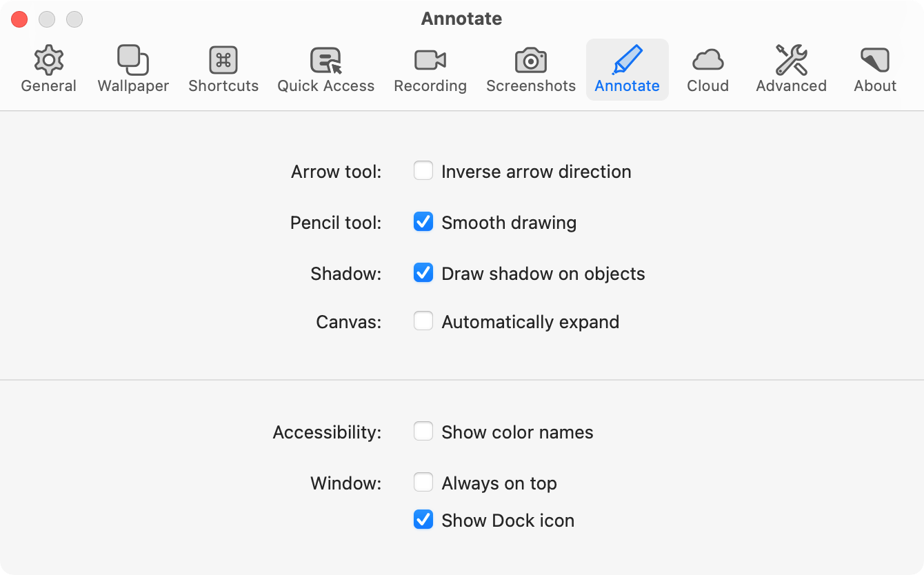Click the grey minimize window button
The image size is (924, 575).
[47, 19]
